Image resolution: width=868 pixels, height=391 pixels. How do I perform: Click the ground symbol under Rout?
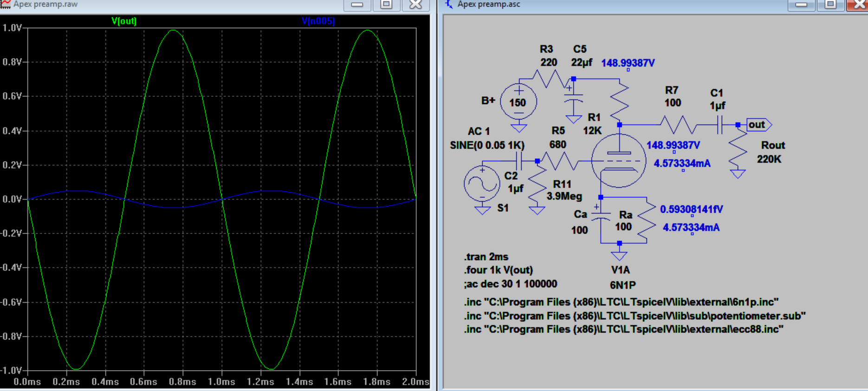pyautogui.click(x=738, y=174)
